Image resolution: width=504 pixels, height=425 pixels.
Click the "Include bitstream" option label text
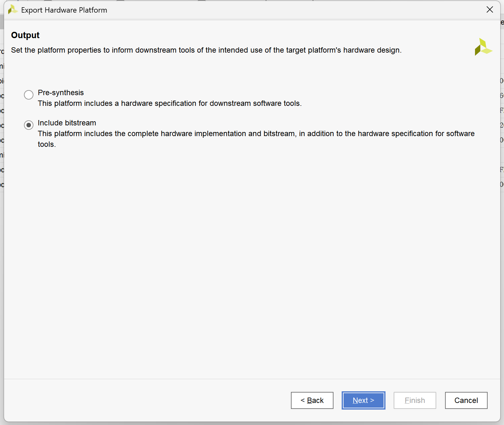coord(67,123)
